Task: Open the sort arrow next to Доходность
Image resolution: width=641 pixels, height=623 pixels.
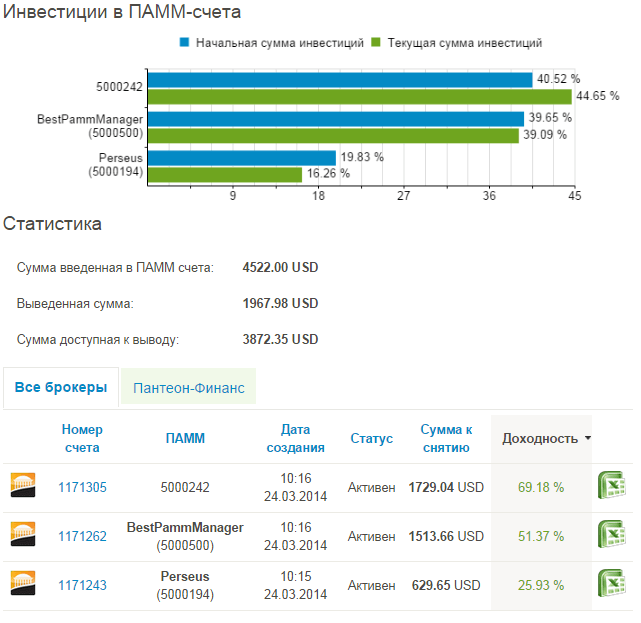Action: (588, 438)
